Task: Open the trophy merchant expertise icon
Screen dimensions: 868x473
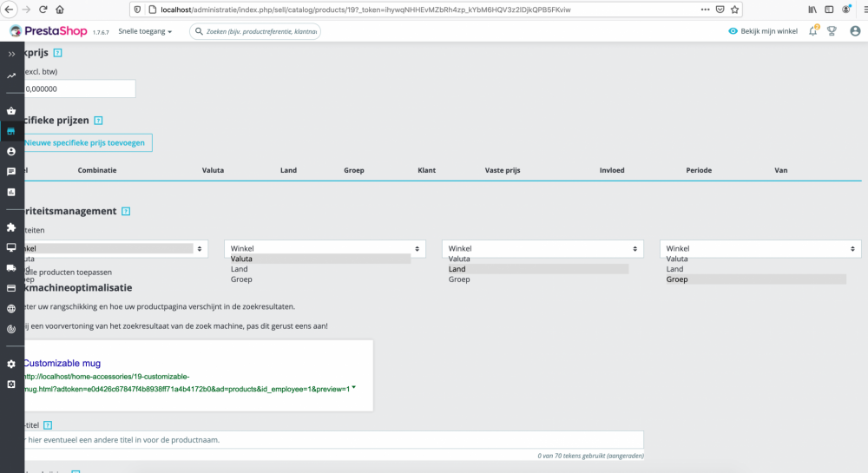Action: coord(832,31)
